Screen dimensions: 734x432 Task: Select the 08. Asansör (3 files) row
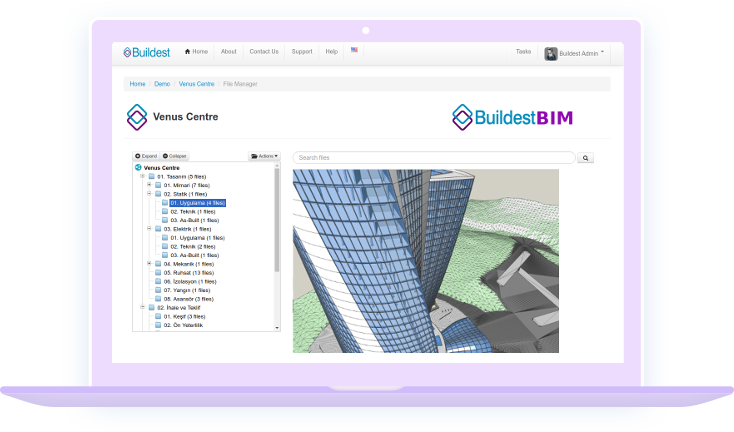pyautogui.click(x=189, y=299)
